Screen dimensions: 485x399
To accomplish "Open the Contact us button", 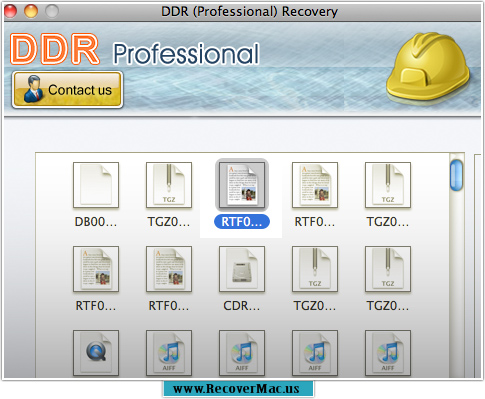I will click(x=68, y=90).
